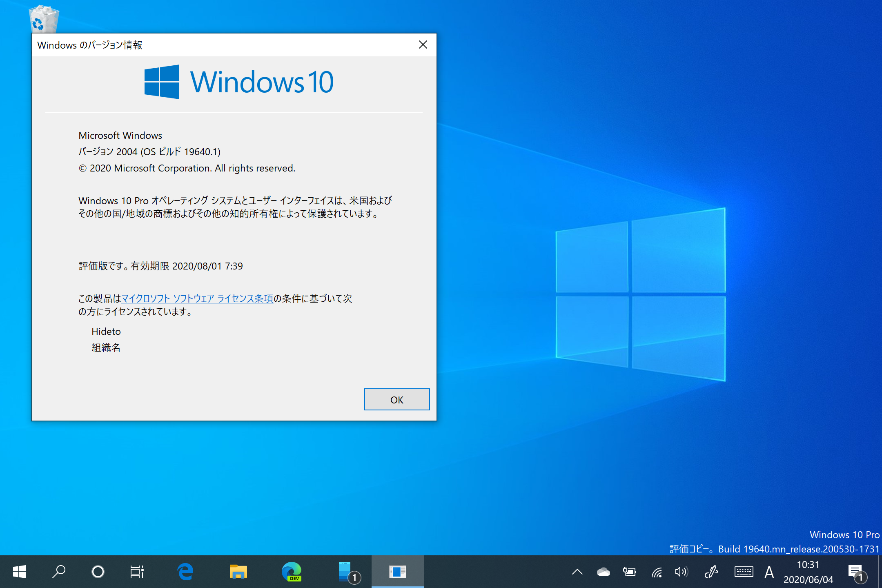This screenshot has width=882, height=588.
Task: Toggle the IME input mode indicator
Action: [x=769, y=571]
